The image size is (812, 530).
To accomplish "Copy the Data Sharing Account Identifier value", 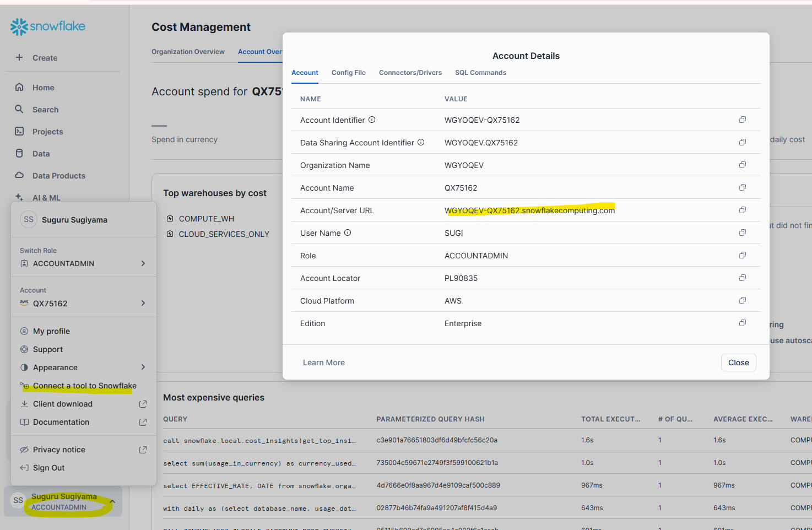I will click(x=742, y=142).
